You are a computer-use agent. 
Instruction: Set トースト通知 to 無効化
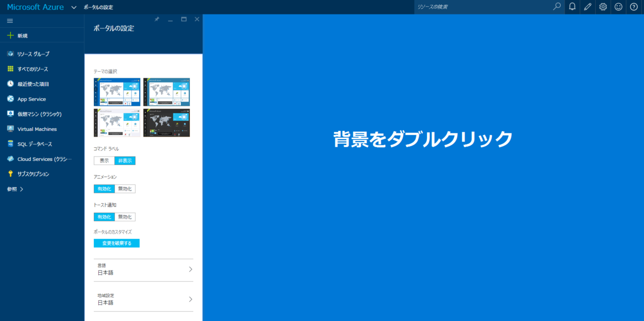(125, 217)
